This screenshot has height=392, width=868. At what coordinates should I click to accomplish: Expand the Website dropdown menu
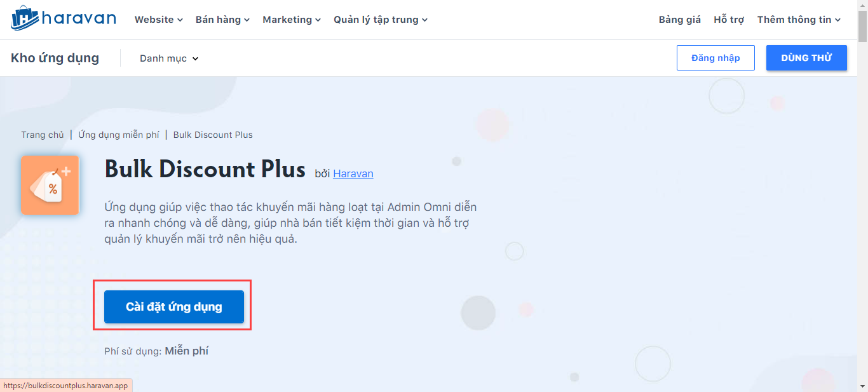[x=159, y=20]
